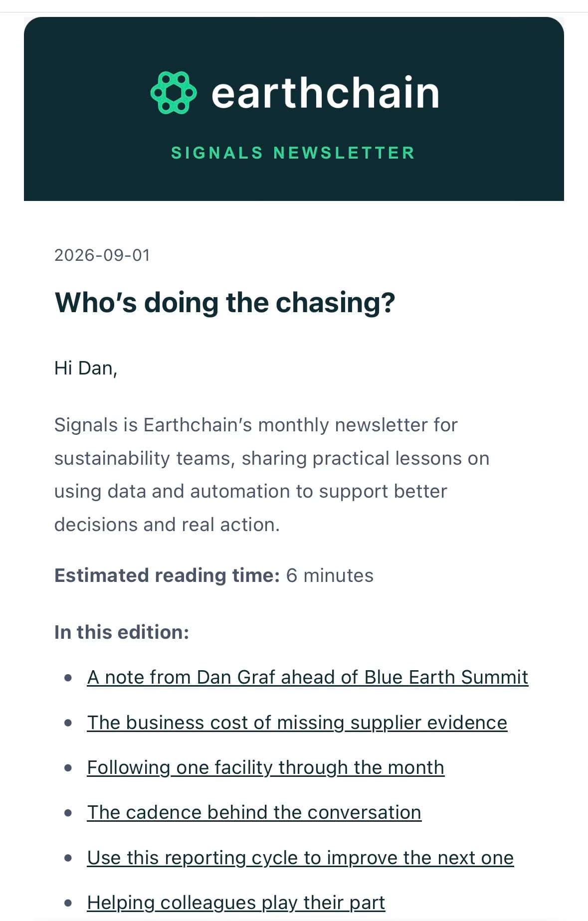Click the newsletter intro paragraph
The width and height of the screenshot is (588, 921).
(x=272, y=475)
